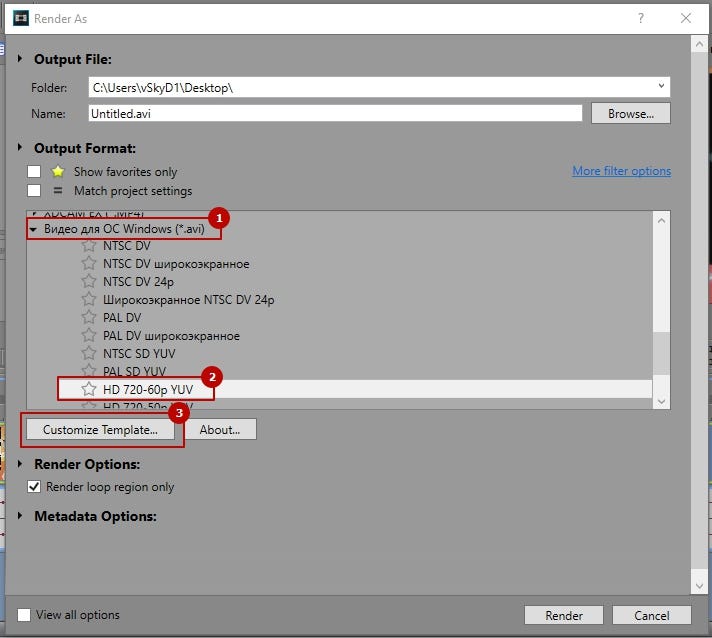Select NTSC DV широкоэкранное template

click(x=176, y=264)
